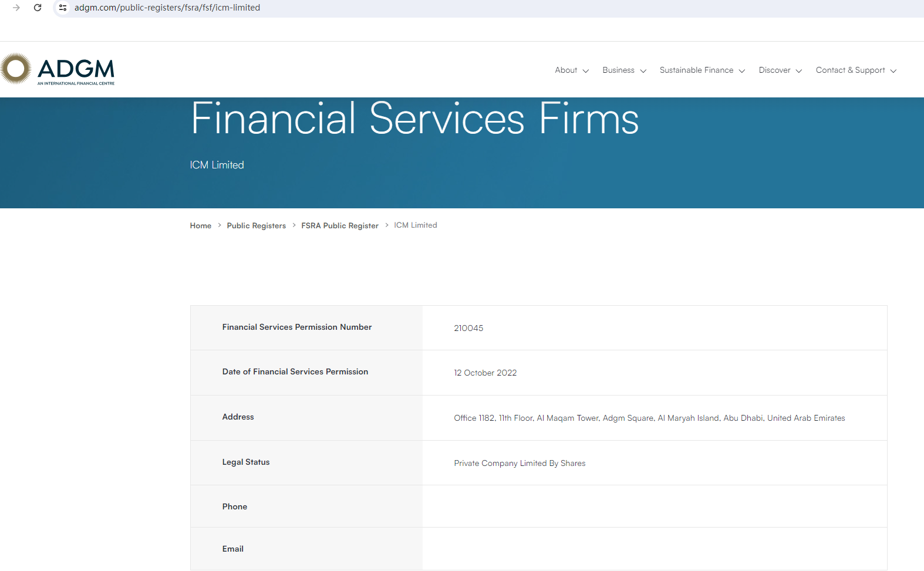Open the Discover menu

pyautogui.click(x=774, y=70)
